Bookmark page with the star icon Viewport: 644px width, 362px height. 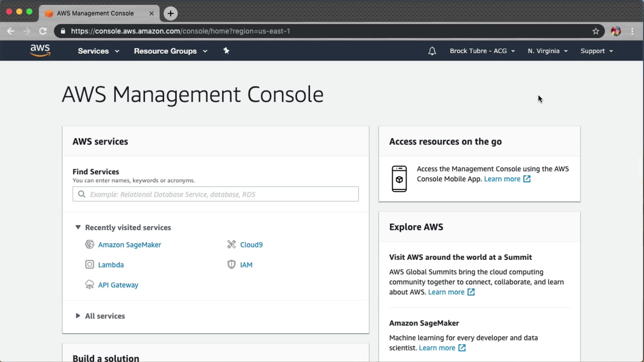point(596,31)
